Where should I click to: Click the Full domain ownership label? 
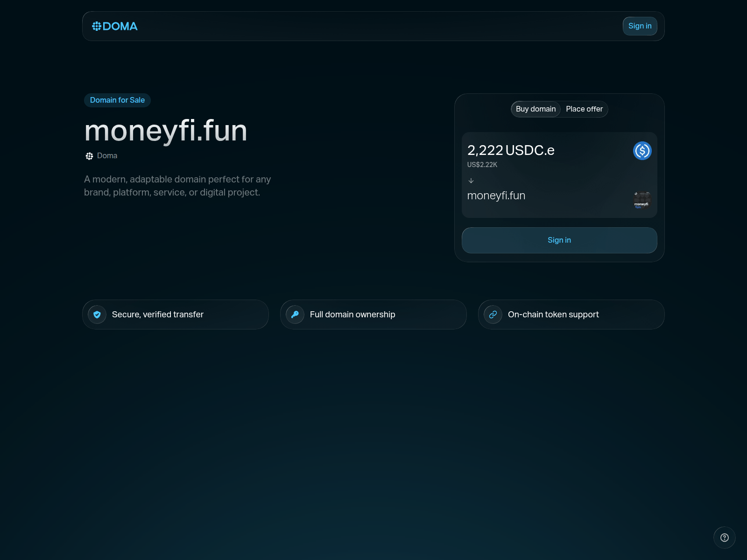[x=352, y=315]
